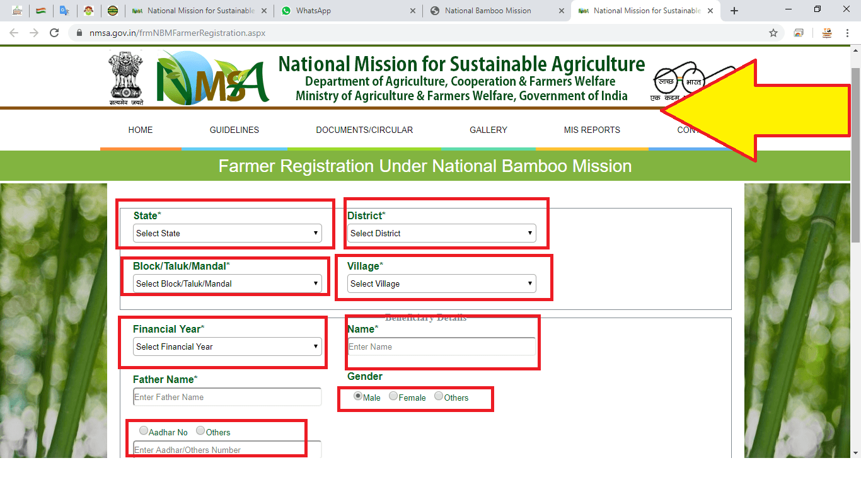This screenshot has width=861, height=504.
Task: Switch to the National Bamboo Mission tab
Action: click(x=497, y=11)
